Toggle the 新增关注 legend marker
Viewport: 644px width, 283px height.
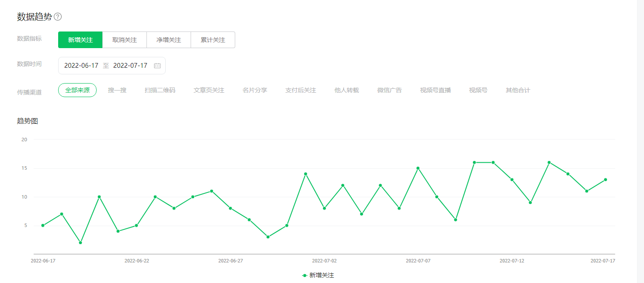(304, 276)
